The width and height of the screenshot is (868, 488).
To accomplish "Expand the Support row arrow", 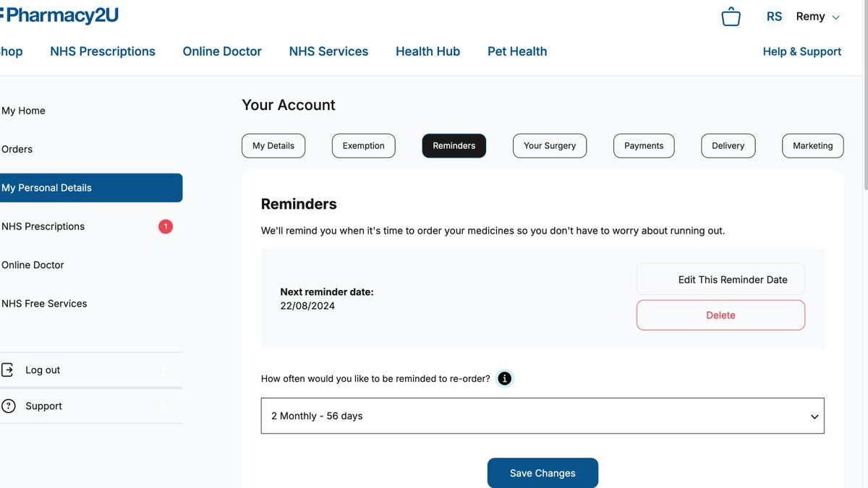I will (163, 406).
